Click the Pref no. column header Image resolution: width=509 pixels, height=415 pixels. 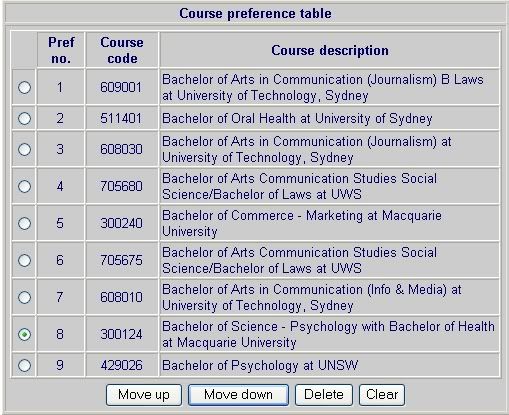pos(61,50)
